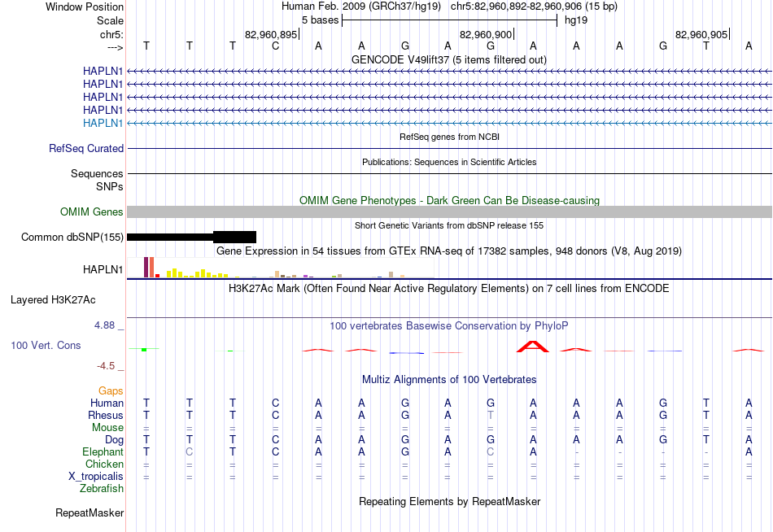Open the OMIM Gene Phenotypes track title
The height and width of the screenshot is (532, 773).
click(x=449, y=200)
